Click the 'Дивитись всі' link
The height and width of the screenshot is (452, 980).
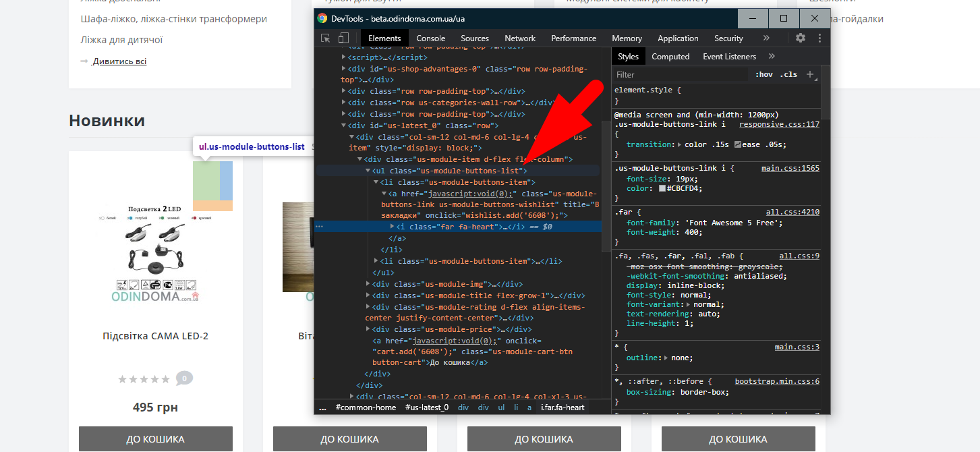[x=119, y=61]
